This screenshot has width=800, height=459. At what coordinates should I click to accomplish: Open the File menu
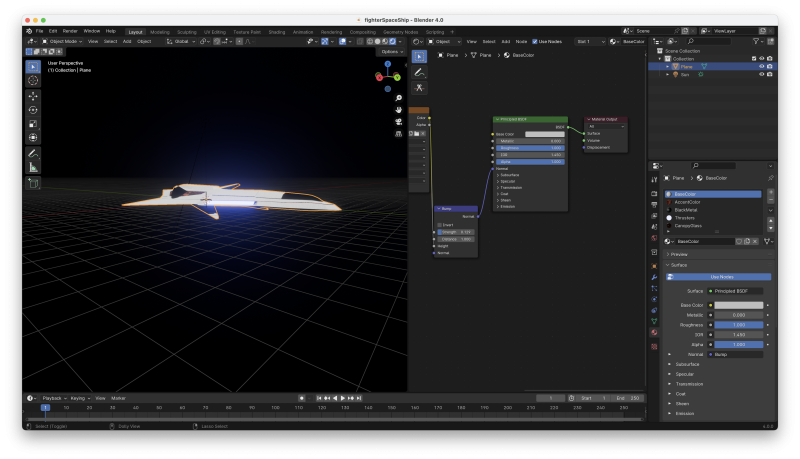click(x=39, y=31)
